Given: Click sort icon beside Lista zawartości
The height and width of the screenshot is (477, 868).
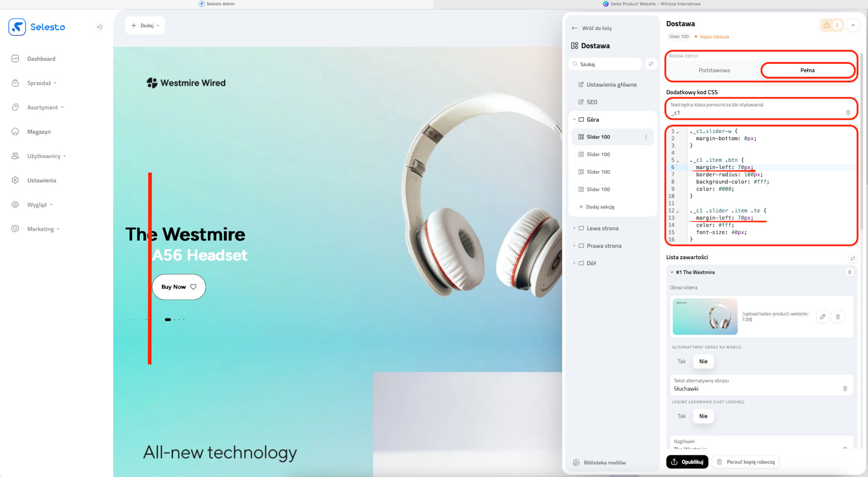Looking at the screenshot, I should (x=853, y=259).
